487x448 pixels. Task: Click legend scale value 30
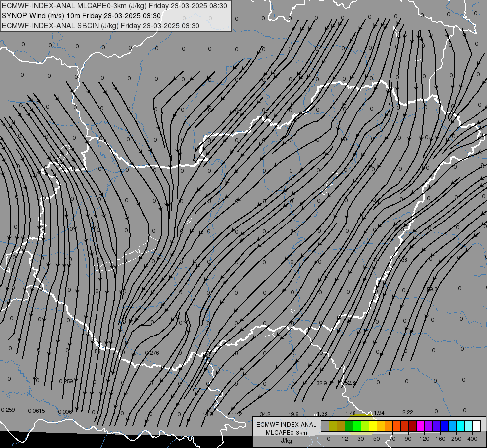click(361, 439)
